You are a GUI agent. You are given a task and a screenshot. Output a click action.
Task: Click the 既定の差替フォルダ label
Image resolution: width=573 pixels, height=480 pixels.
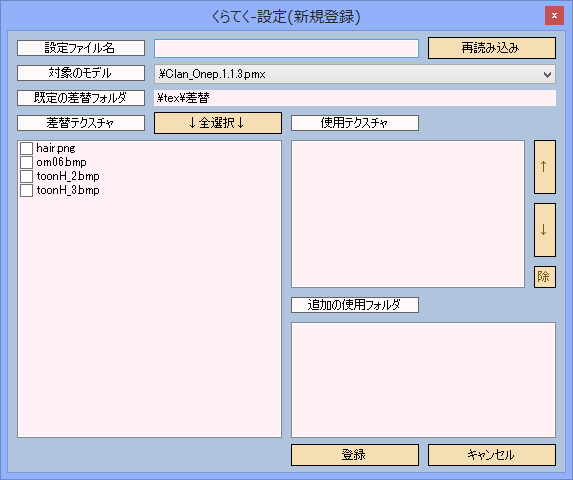[81, 98]
